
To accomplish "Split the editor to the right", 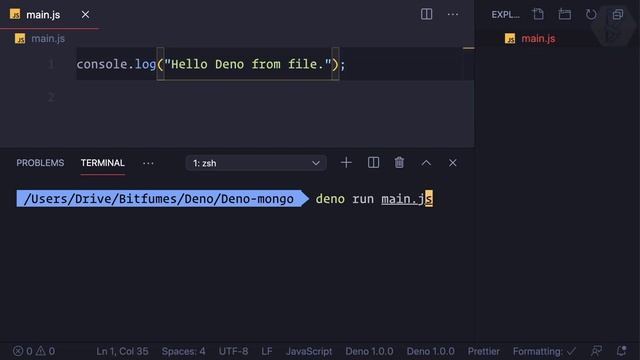I will pyautogui.click(x=426, y=14).
